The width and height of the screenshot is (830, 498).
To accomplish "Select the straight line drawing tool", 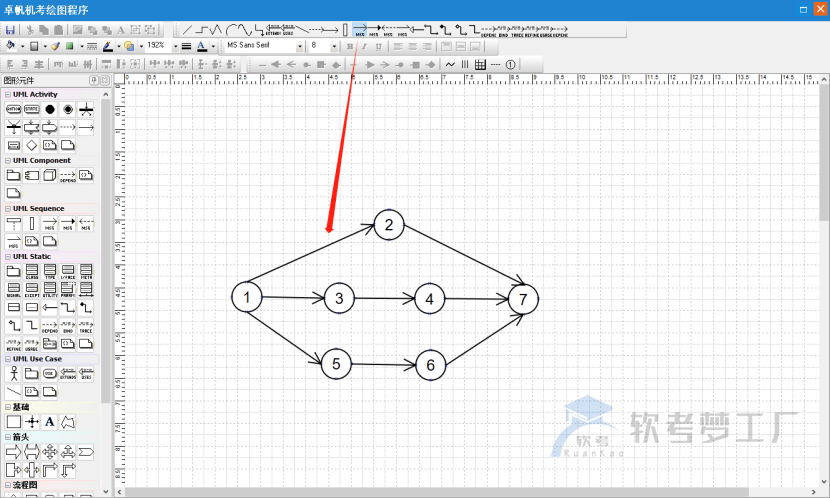I will 187,30.
